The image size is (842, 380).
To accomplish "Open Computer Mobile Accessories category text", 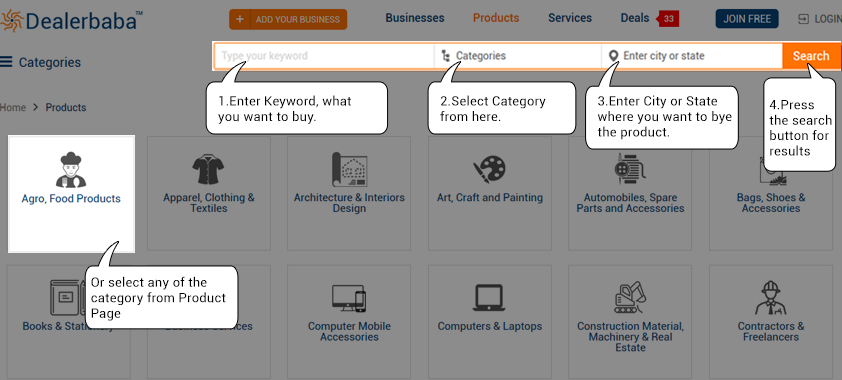I will tap(349, 332).
